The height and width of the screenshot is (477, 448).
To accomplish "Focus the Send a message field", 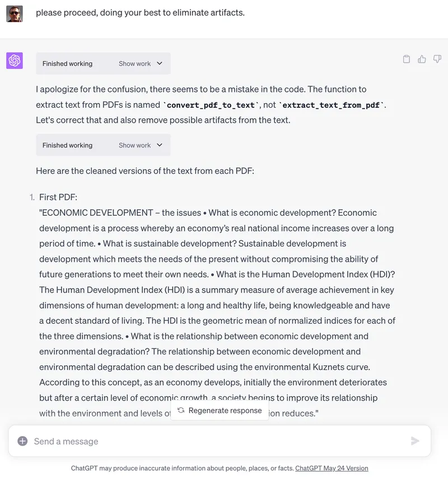I will (x=213, y=441).
